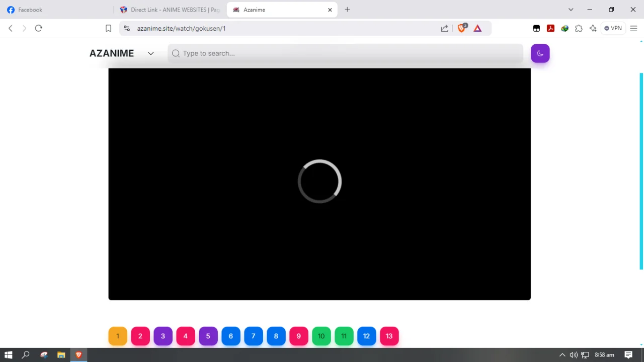This screenshot has height=362, width=644.
Task: Open Windows taskbar search
Action: (x=26, y=355)
